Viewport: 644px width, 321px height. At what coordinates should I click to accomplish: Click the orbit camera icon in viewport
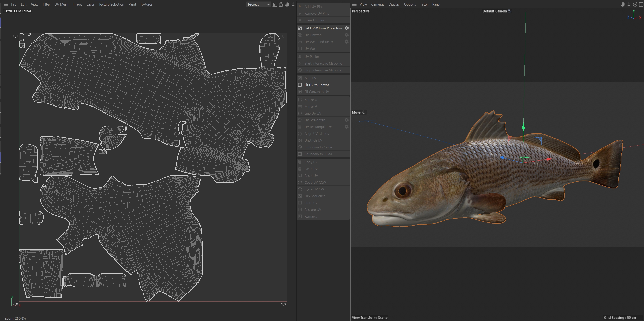click(x=635, y=4)
